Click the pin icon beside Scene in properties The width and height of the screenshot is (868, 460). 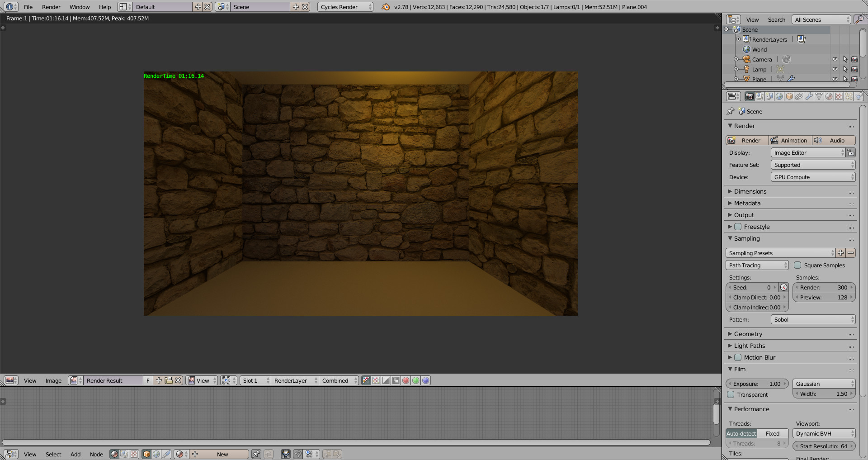pos(731,111)
